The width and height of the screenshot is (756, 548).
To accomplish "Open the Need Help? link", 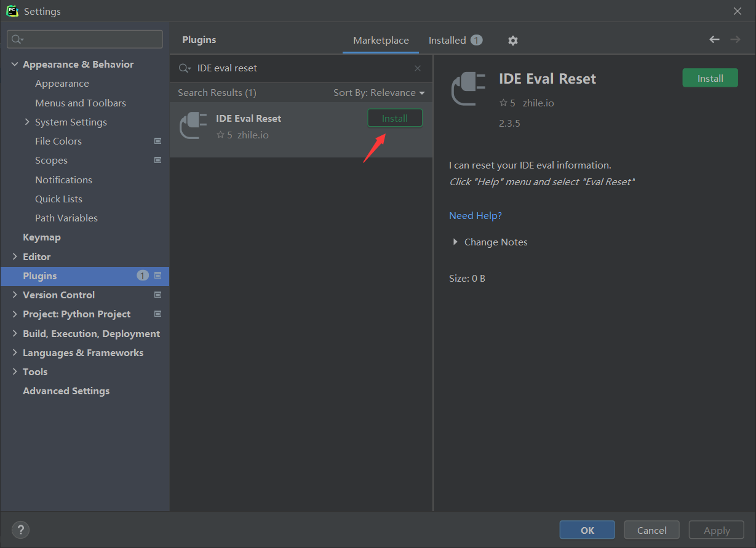I will tap(475, 216).
